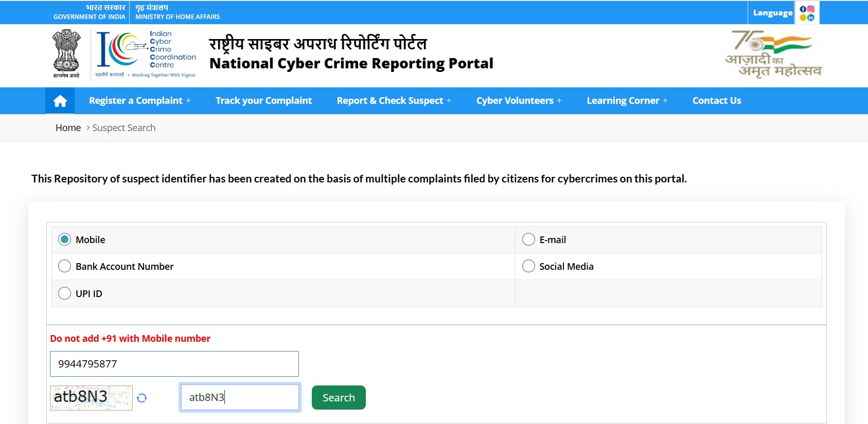Screen dimensions: 868x424
Task: Refresh the captcha image
Action: pos(142,398)
